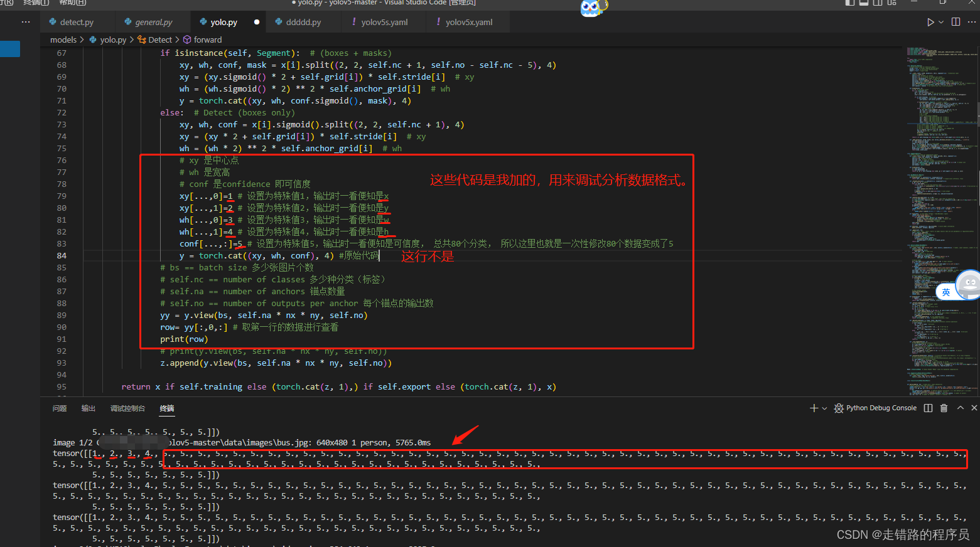980x547 pixels.
Task: Click the 'z.append(y.view(' line
Action: click(x=276, y=363)
